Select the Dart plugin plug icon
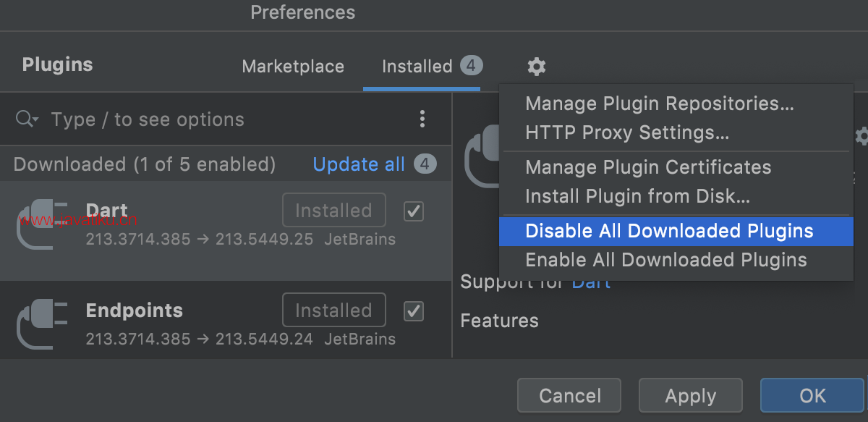Screen dimensions: 868x422 point(42,224)
